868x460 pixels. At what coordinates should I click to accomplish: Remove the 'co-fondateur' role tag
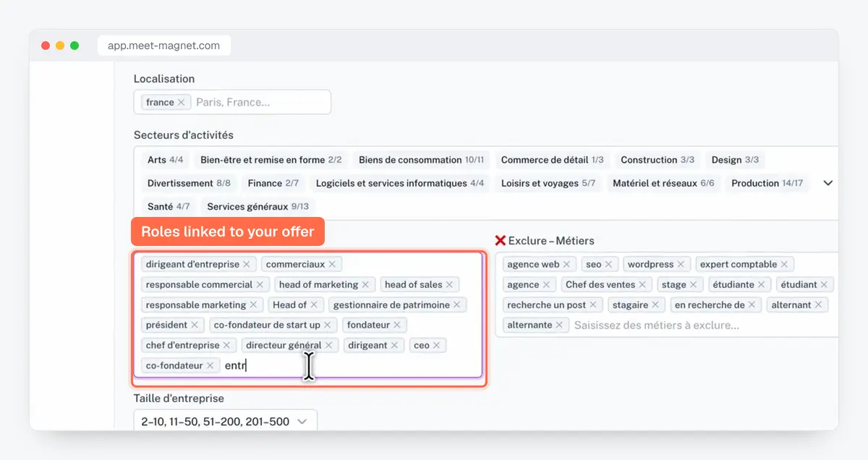[210, 366]
